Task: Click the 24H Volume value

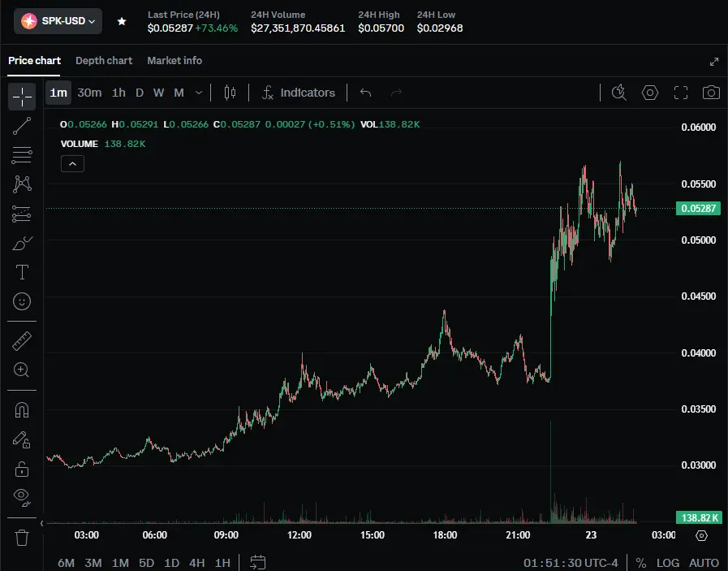Action: click(298, 28)
